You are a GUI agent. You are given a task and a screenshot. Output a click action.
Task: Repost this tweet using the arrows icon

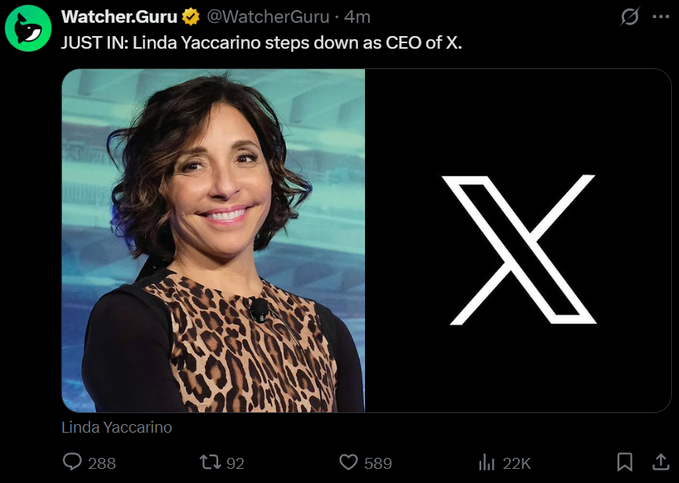tap(209, 462)
